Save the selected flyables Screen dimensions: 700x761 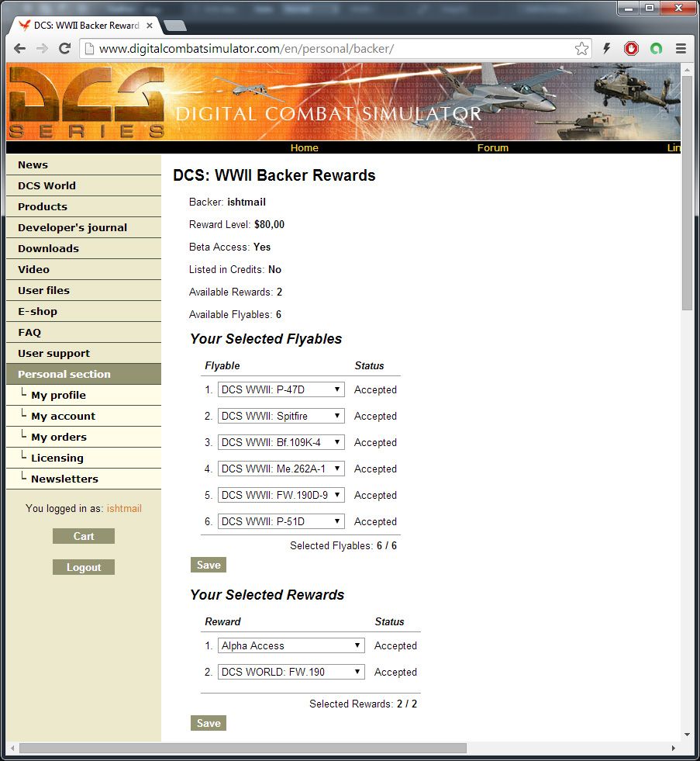[208, 565]
